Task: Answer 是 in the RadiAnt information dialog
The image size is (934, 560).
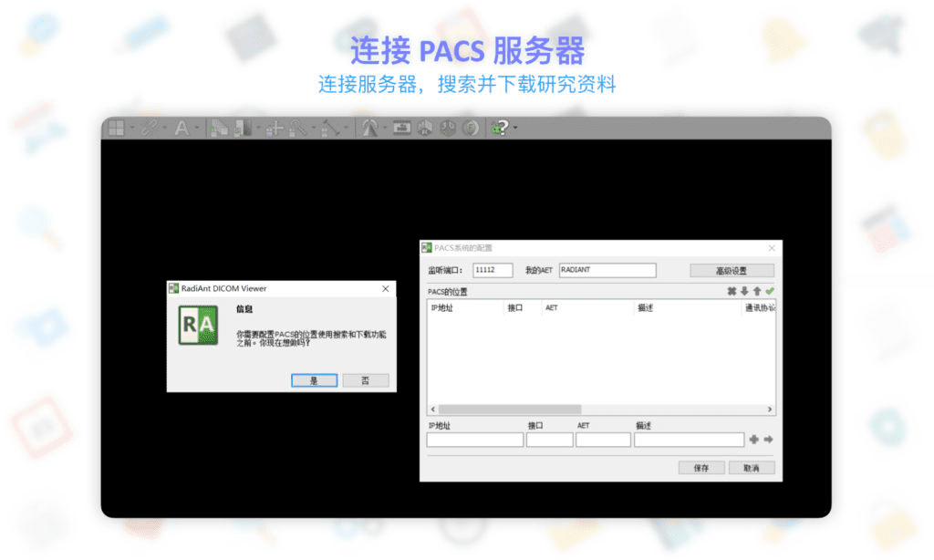Action: (313, 380)
